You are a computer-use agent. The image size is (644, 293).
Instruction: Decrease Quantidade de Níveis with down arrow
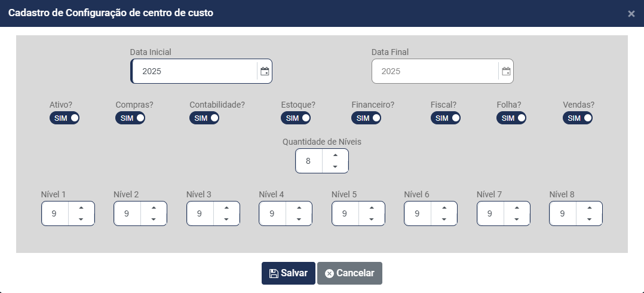pyautogui.click(x=335, y=167)
